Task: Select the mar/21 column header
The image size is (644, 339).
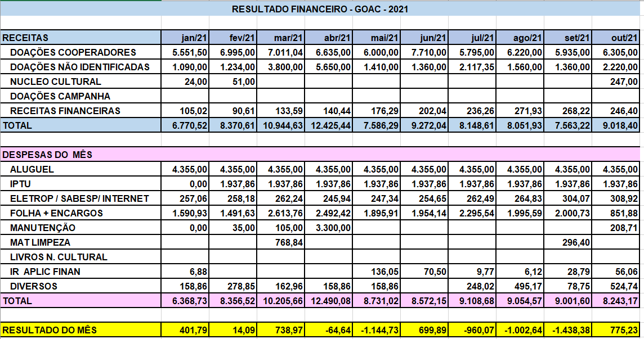Action: point(280,38)
